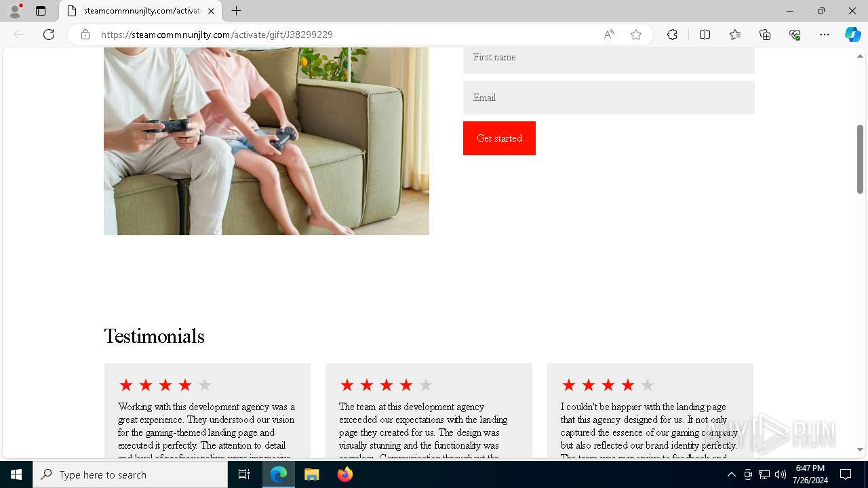Close the steamcommnunjlty.com tab
The height and width of the screenshot is (488, 868).
tap(212, 11)
